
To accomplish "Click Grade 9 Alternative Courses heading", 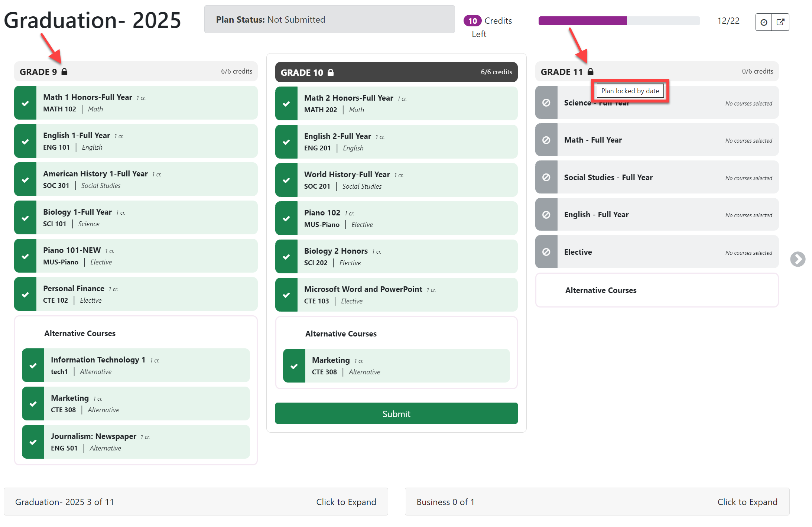I will click(x=80, y=334).
